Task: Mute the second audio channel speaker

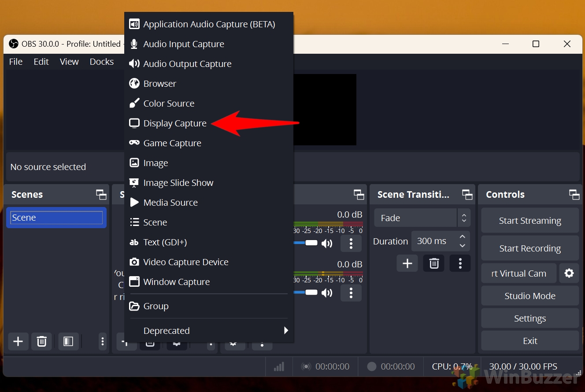Action: (327, 293)
